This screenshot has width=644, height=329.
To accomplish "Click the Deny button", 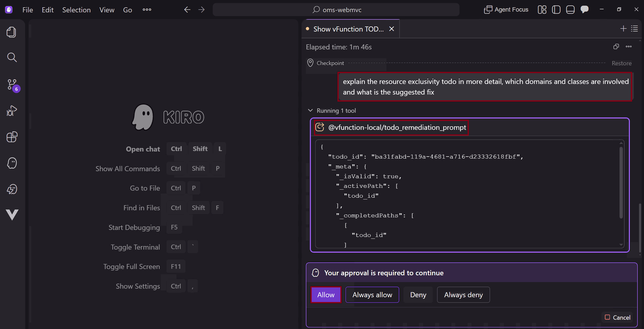I will pos(418,295).
